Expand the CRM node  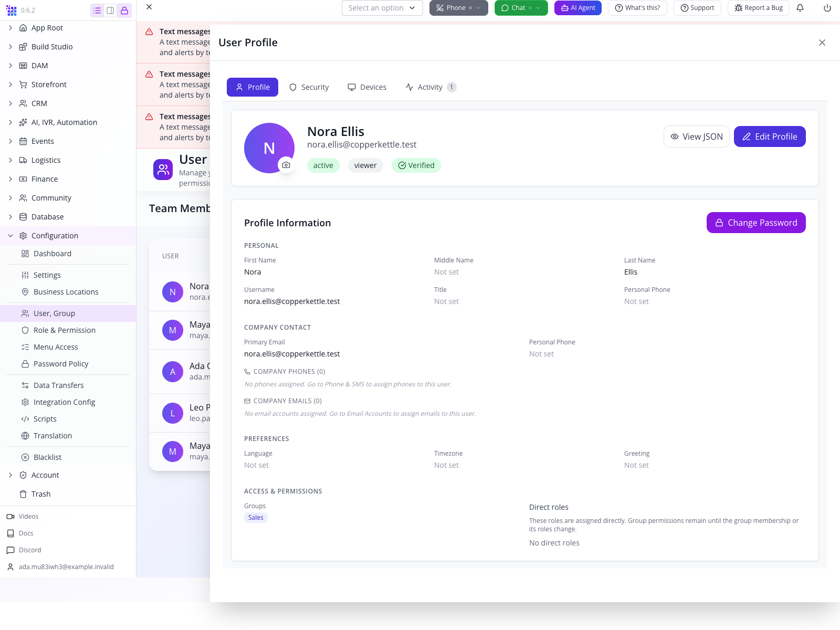pos(10,103)
